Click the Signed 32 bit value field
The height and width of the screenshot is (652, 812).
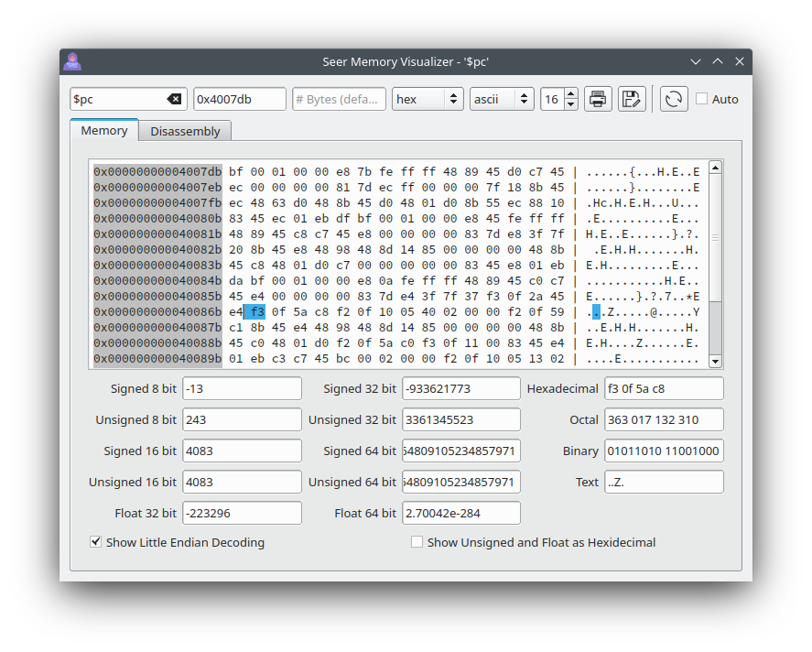460,388
